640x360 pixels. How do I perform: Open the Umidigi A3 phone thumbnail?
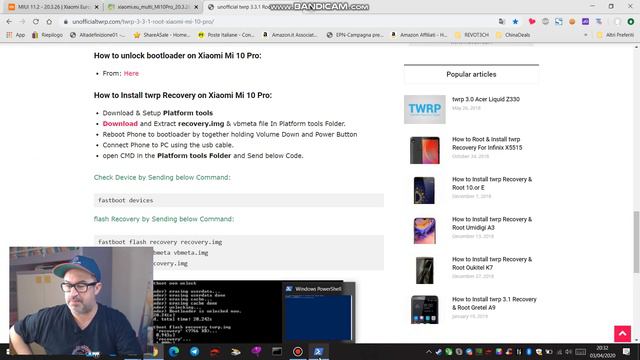(424, 231)
